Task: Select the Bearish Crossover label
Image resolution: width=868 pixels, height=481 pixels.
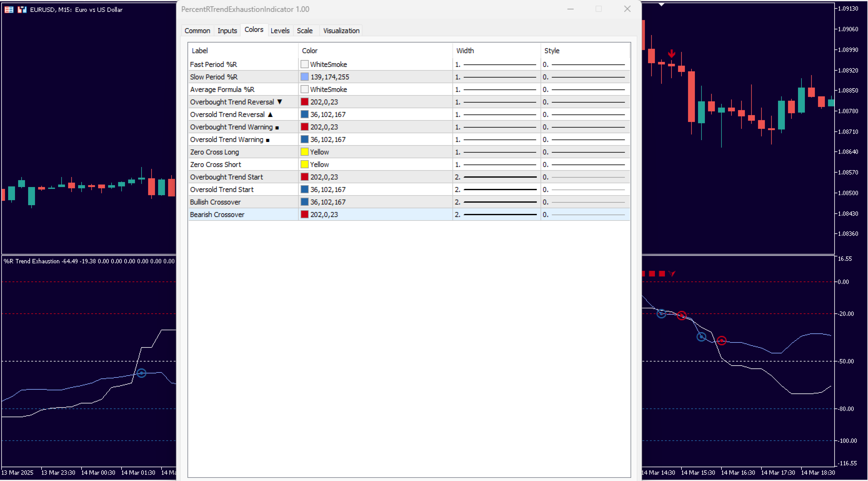Action: [x=217, y=215]
